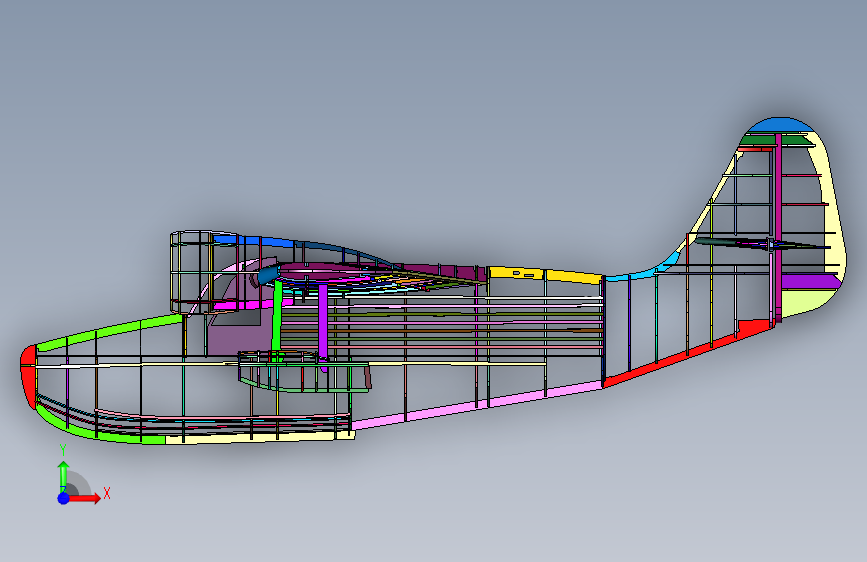Select the bright green vertical strut under the wing
This screenshot has width=867, height=562.
coord(278,321)
